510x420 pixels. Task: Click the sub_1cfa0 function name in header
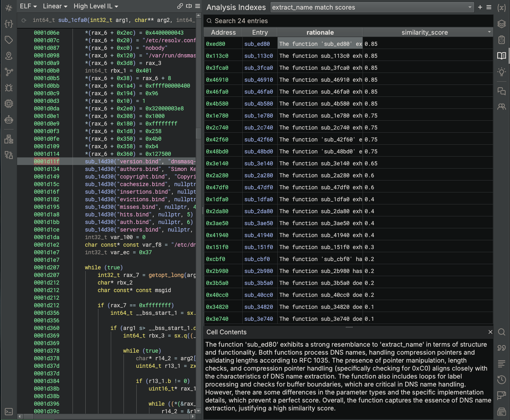tap(73, 20)
